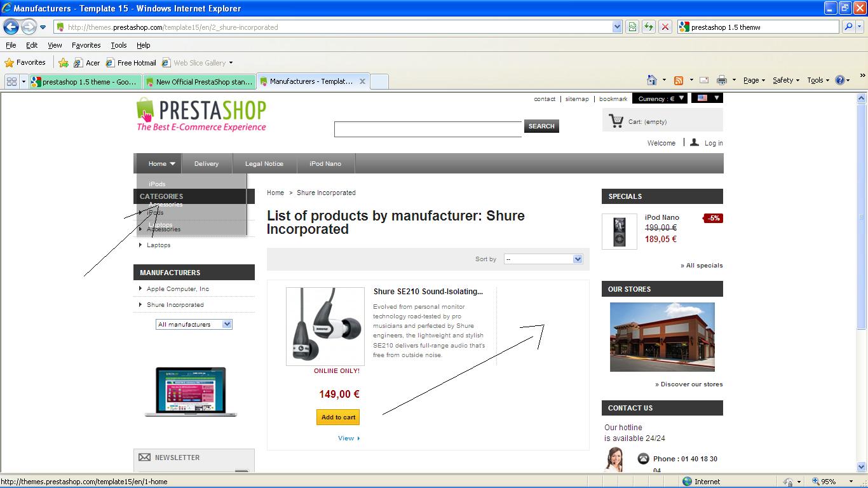Image resolution: width=868 pixels, height=488 pixels.
Task: Open the Legal Notice nav item
Action: coord(264,163)
